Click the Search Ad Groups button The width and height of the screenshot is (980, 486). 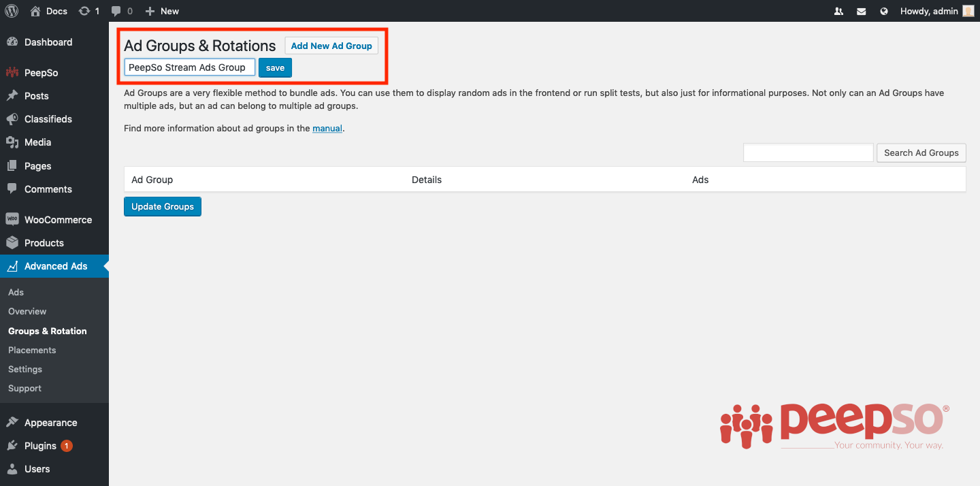pos(921,152)
